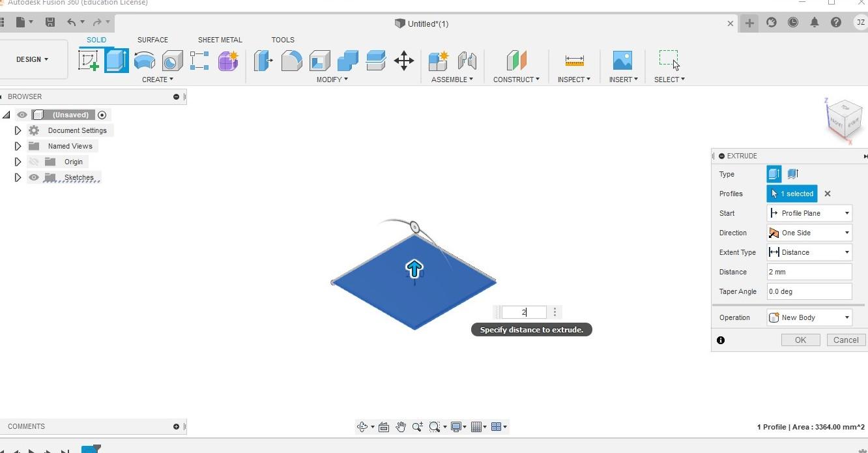868x453 pixels.
Task: Click the Rectangular Pattern tool icon
Action: click(199, 61)
